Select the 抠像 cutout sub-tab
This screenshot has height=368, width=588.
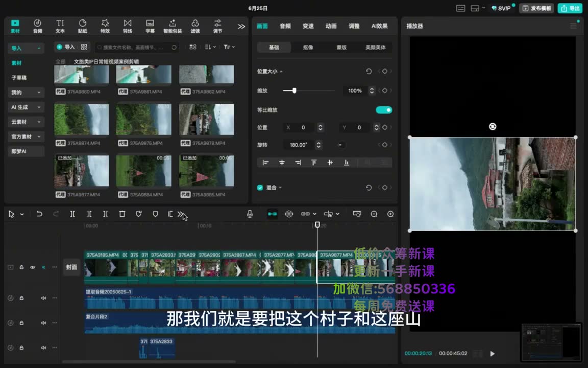[x=308, y=48]
